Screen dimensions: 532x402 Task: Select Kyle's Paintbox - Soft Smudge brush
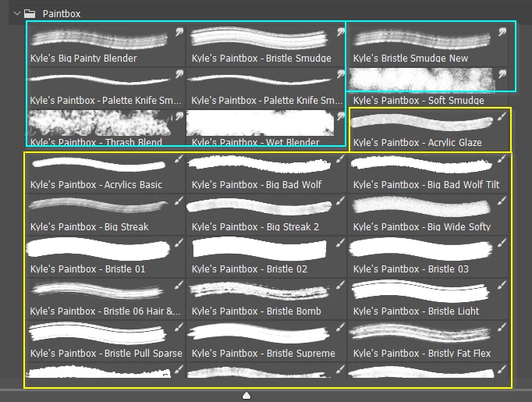(x=427, y=87)
